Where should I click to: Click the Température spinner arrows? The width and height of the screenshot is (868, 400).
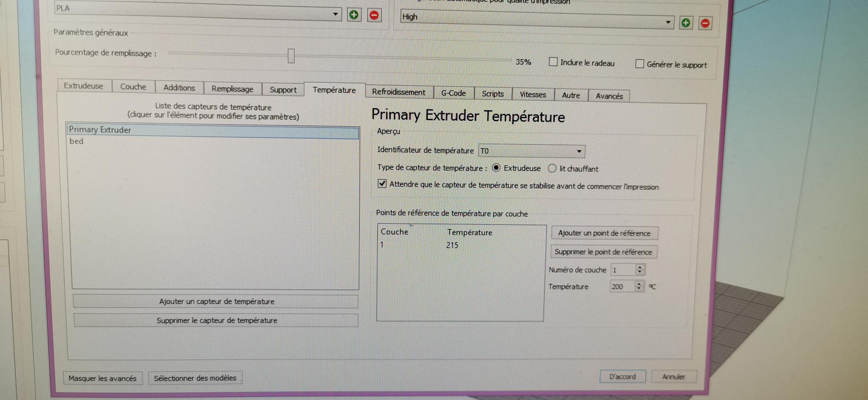tap(639, 286)
